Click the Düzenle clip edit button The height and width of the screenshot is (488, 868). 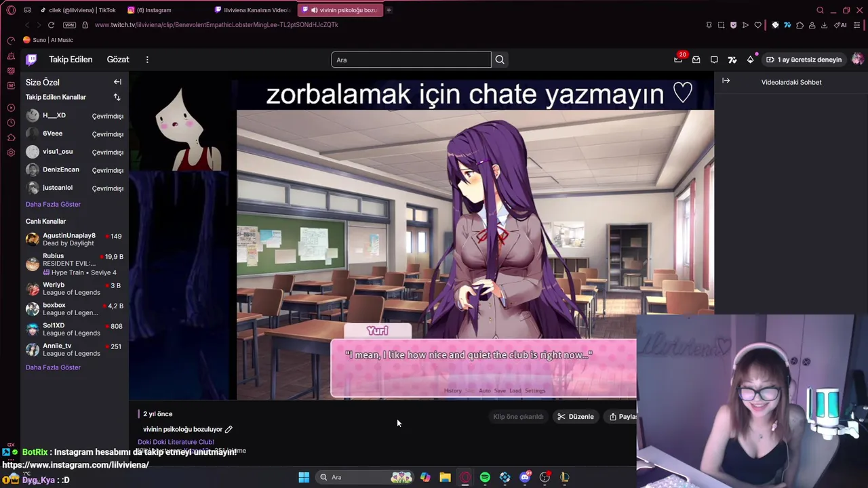(x=575, y=417)
